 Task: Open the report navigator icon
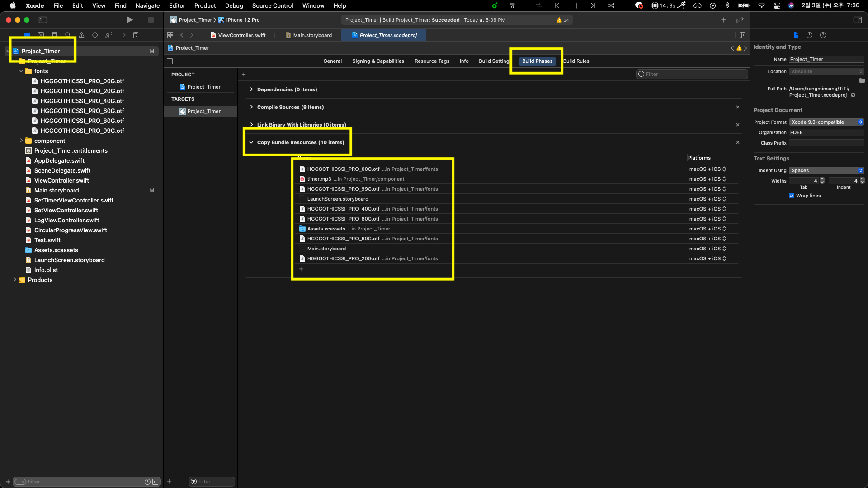point(136,35)
